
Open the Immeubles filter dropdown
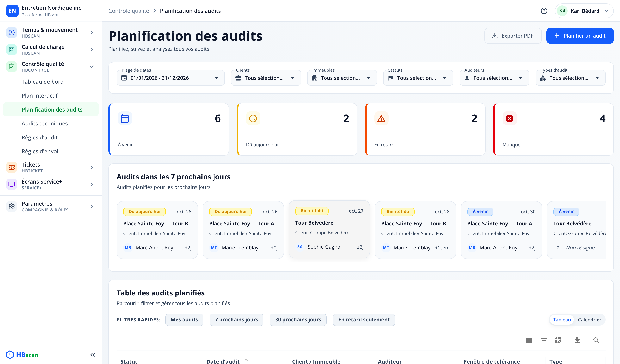pyautogui.click(x=342, y=78)
